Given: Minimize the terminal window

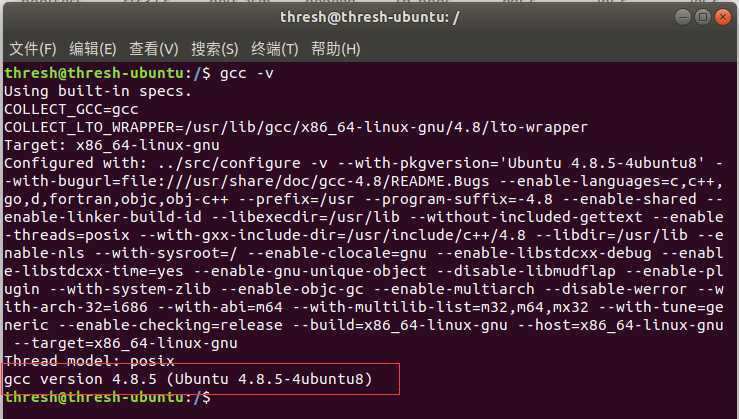Looking at the screenshot, I should (x=683, y=17).
